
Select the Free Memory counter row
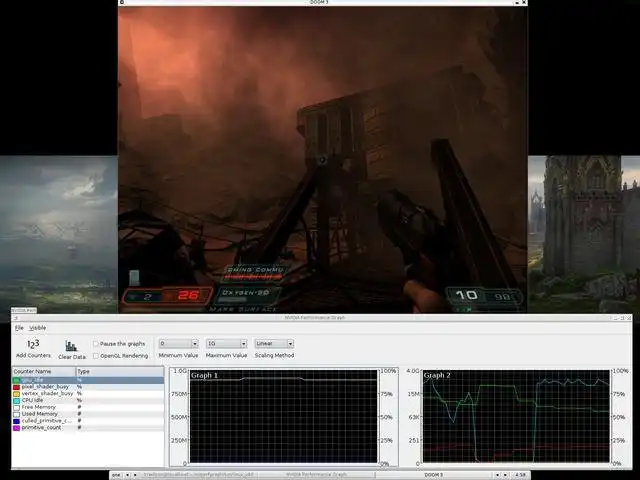88,407
